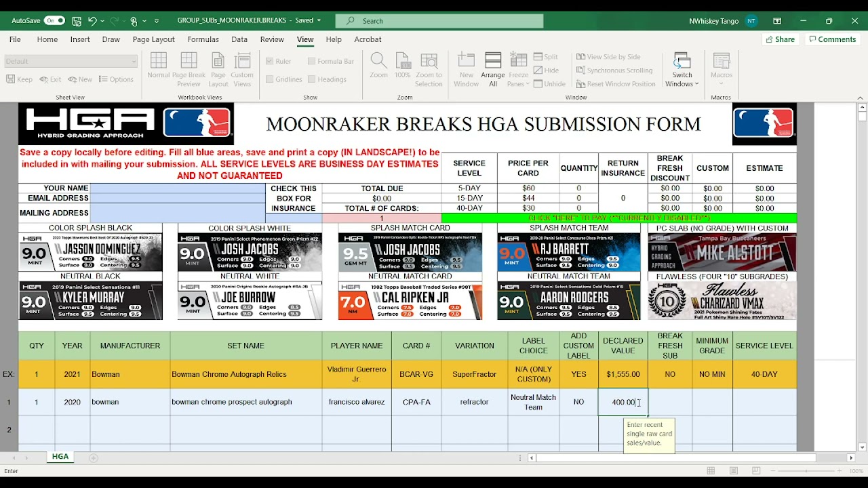Select the HGA sheet tab
868x488 pixels.
(x=60, y=457)
